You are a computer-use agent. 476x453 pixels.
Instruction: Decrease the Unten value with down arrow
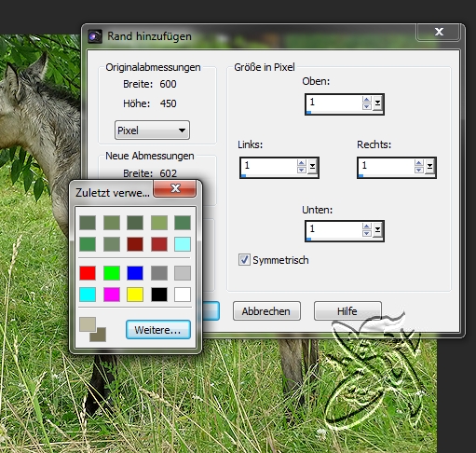click(367, 233)
